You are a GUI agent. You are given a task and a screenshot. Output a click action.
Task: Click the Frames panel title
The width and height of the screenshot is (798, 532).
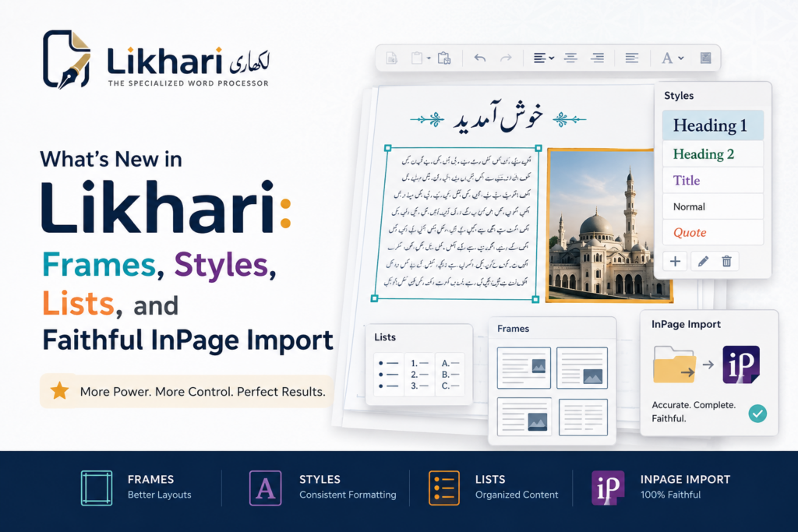pyautogui.click(x=513, y=329)
